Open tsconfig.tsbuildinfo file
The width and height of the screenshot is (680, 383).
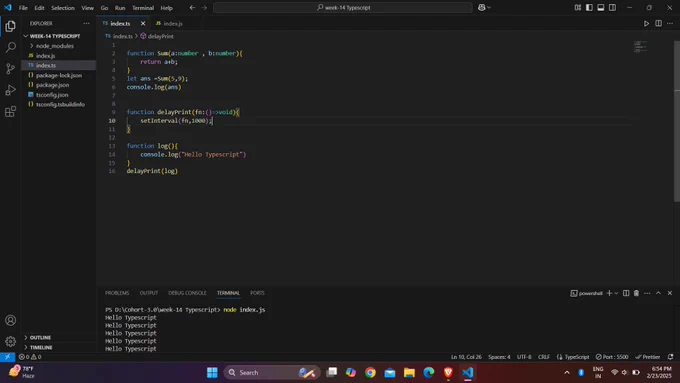pyautogui.click(x=60, y=105)
